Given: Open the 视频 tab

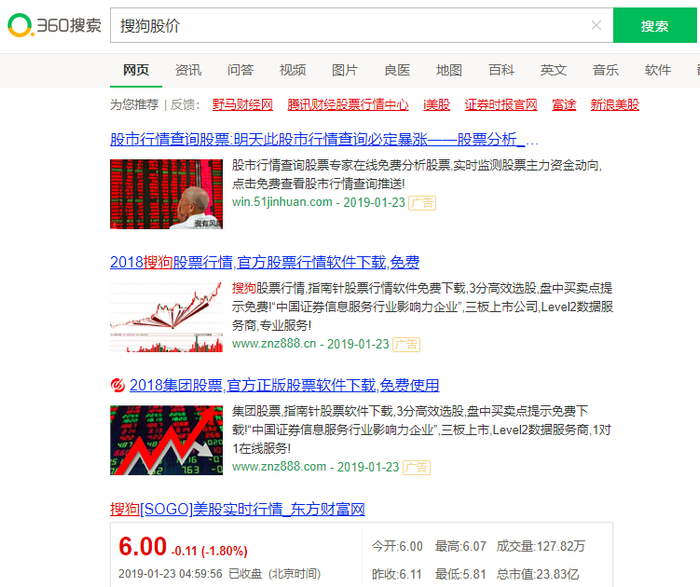Looking at the screenshot, I should click(x=292, y=70).
